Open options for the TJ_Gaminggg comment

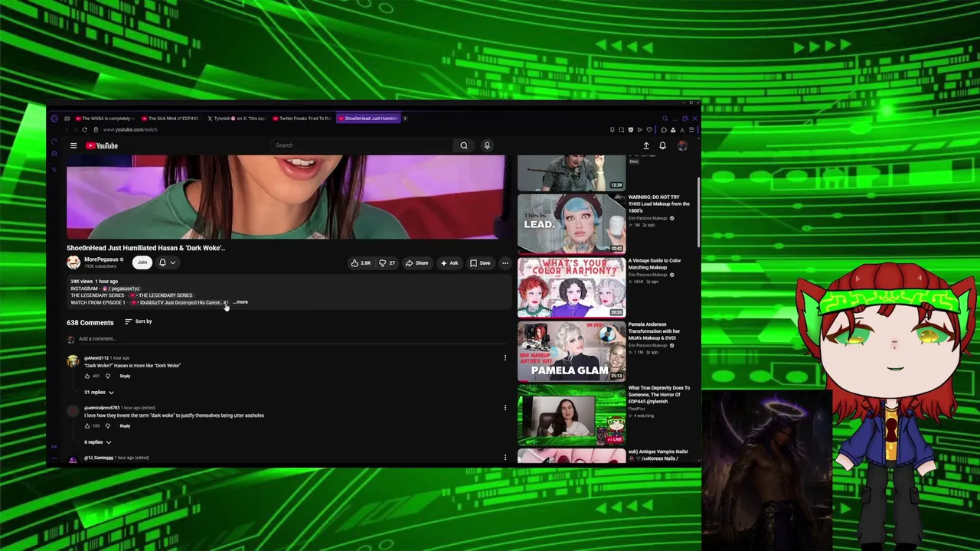pos(505,458)
